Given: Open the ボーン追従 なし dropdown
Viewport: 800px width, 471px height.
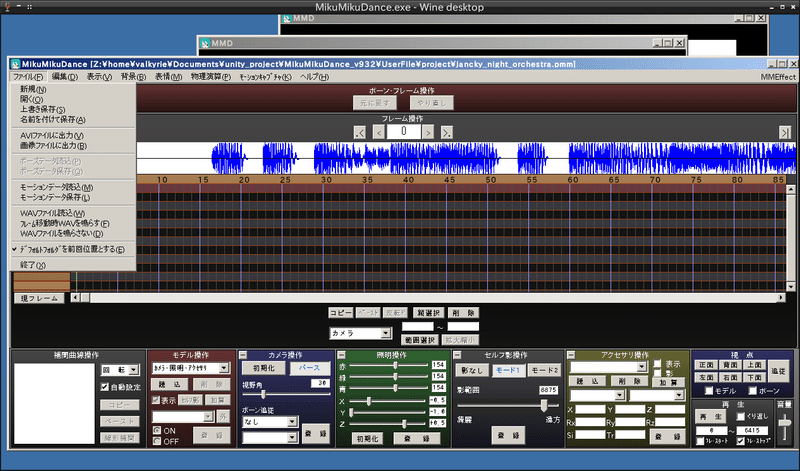Looking at the screenshot, I should (x=292, y=422).
